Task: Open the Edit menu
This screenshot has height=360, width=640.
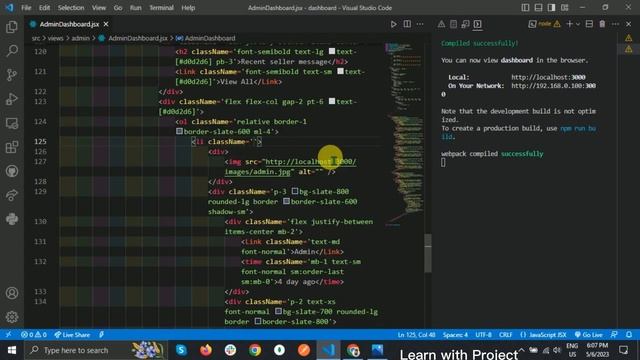Action: (x=44, y=8)
